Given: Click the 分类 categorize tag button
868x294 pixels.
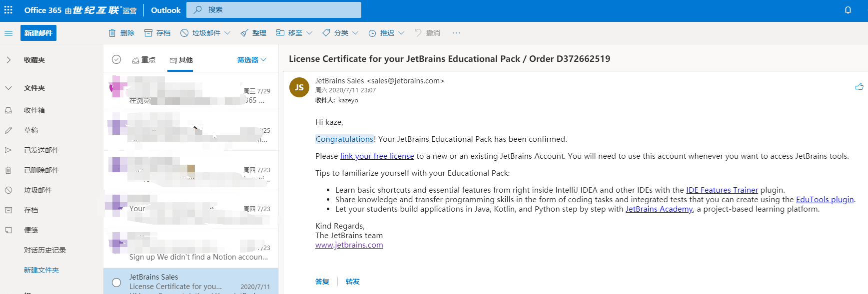Looking at the screenshot, I should point(335,33).
